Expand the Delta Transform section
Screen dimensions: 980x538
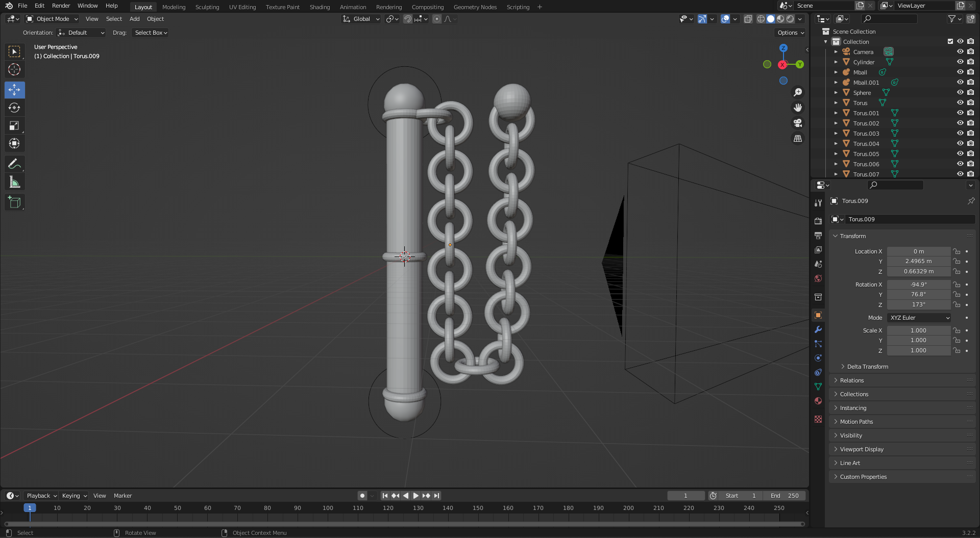point(867,367)
